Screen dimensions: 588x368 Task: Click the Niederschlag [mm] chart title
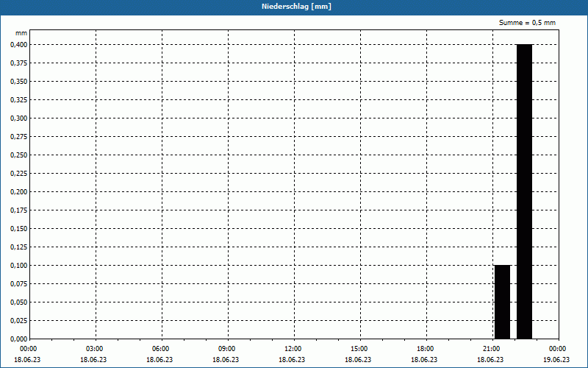click(x=296, y=7)
